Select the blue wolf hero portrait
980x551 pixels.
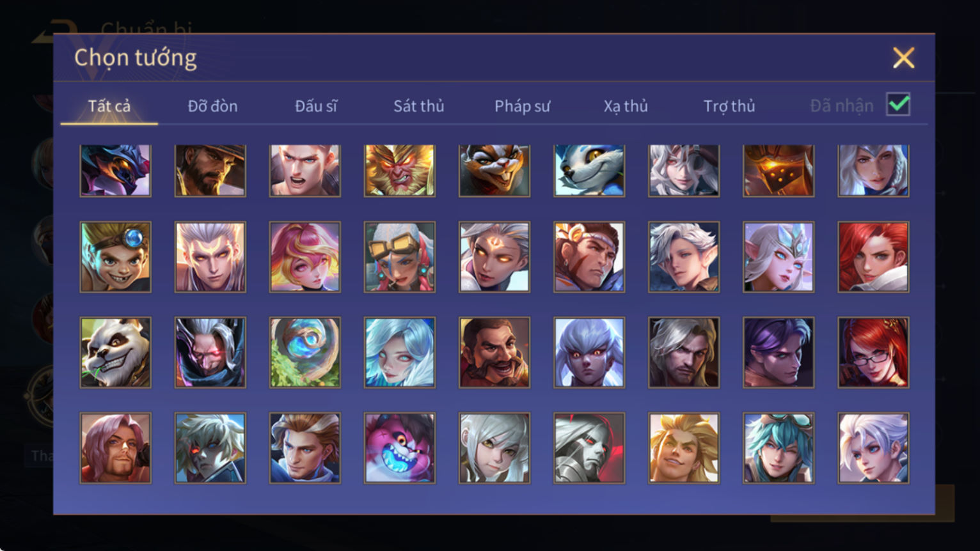click(589, 170)
